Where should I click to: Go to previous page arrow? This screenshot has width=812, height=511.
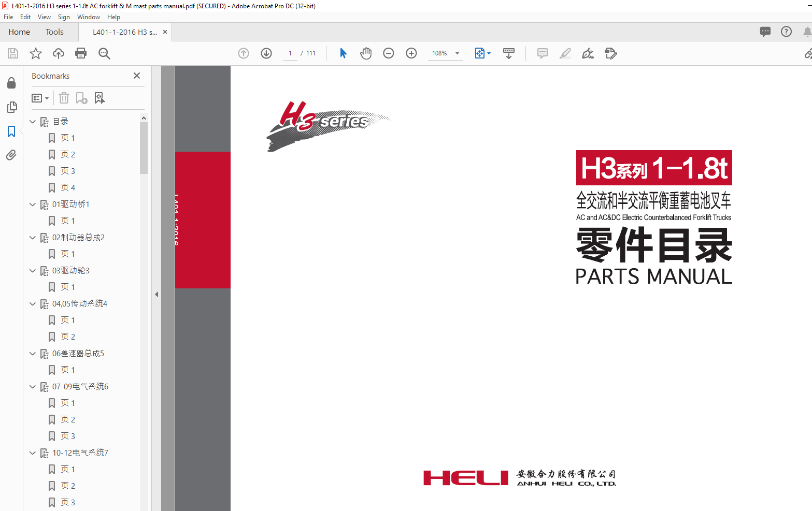244,53
